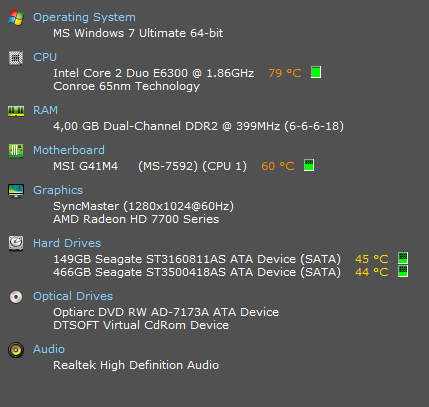Click the Motherboard circuit icon

click(x=16, y=151)
